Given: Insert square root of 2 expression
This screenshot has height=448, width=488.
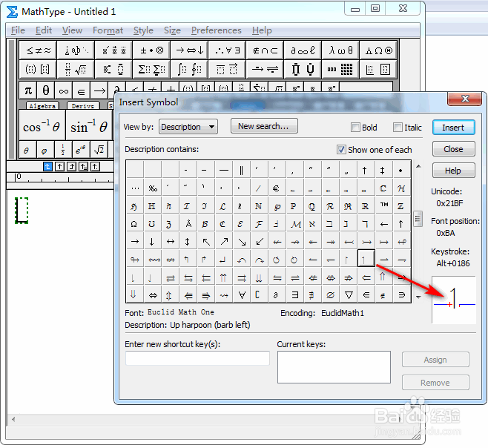Looking at the screenshot, I should pyautogui.click(x=99, y=150).
